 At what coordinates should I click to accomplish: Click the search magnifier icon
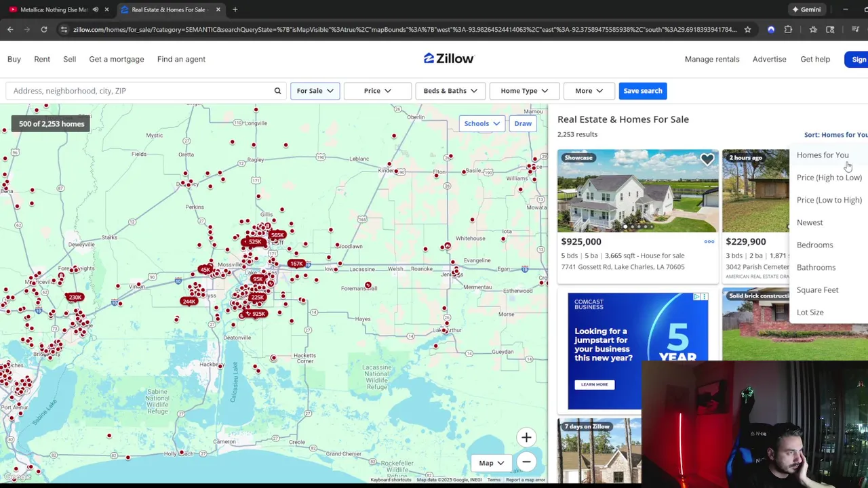(277, 91)
